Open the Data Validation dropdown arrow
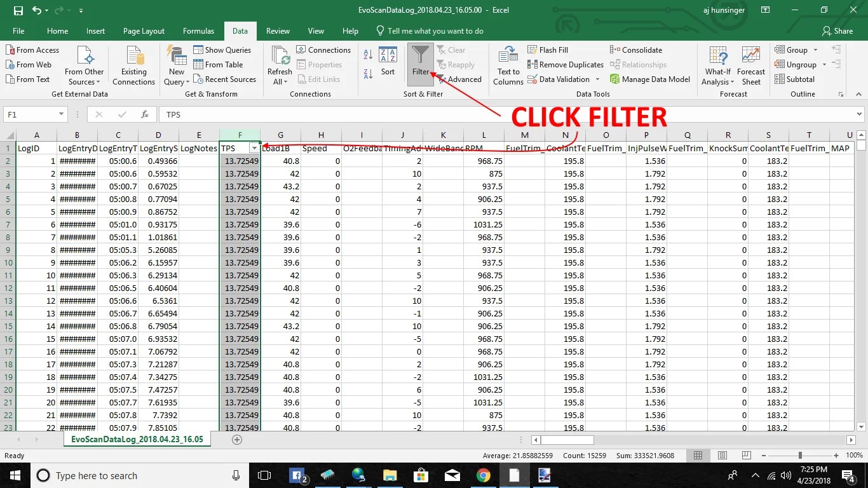 coord(598,79)
